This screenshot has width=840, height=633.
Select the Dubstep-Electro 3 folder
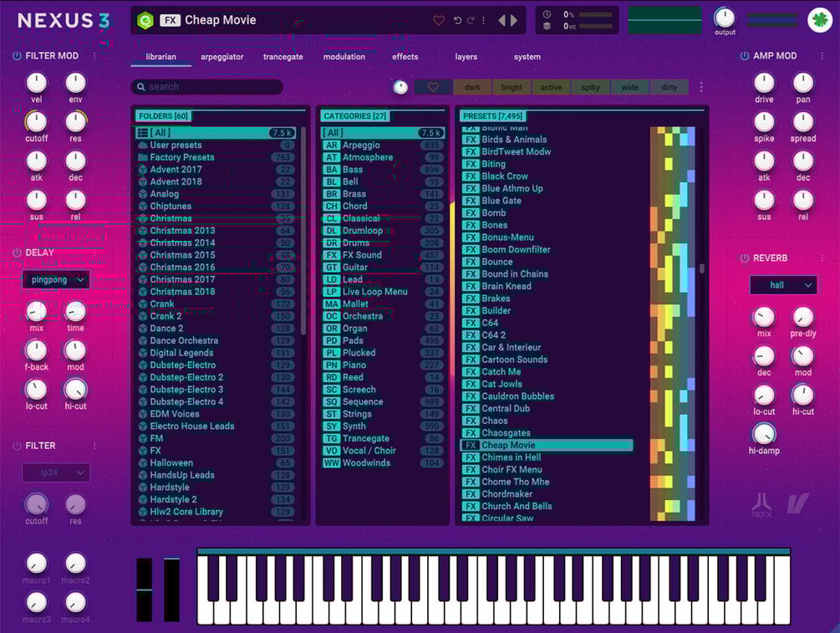[216, 390]
